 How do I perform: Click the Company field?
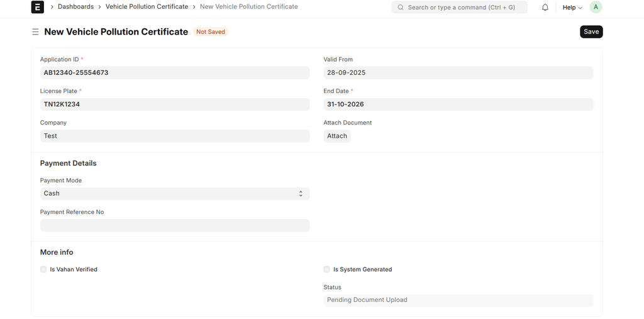pyautogui.click(x=174, y=136)
